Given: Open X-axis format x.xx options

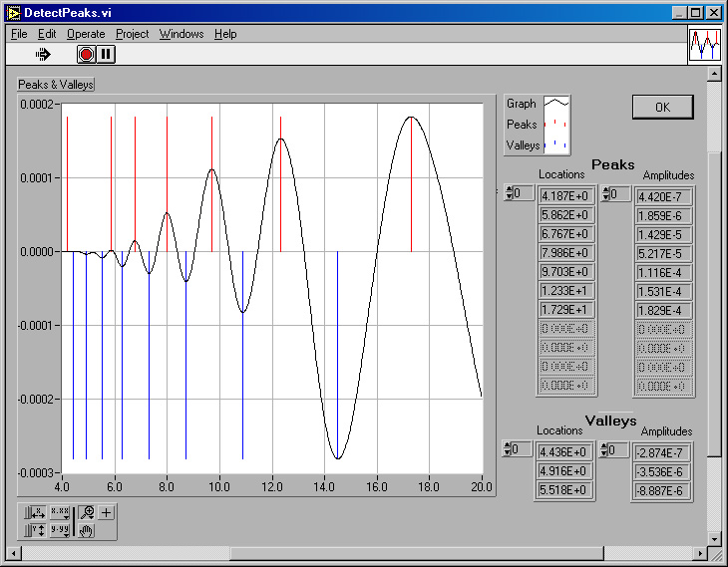Looking at the screenshot, I should pos(60,513).
